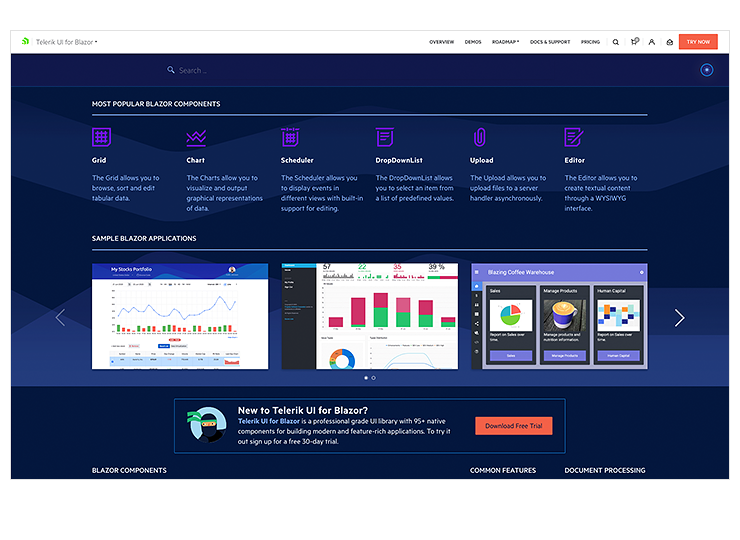Toggle the theme circle icon on right
Screen dimensions: 740x540
[x=706, y=70]
